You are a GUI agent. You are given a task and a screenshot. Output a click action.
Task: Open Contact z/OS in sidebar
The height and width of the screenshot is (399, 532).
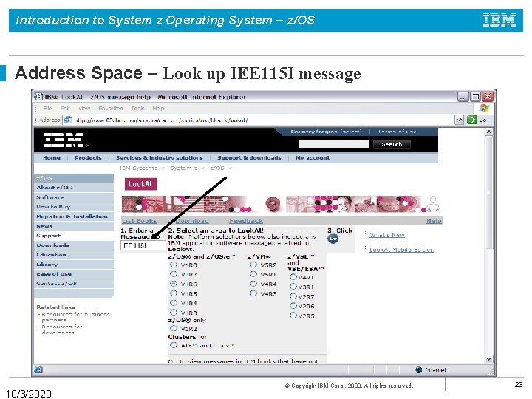(74, 283)
